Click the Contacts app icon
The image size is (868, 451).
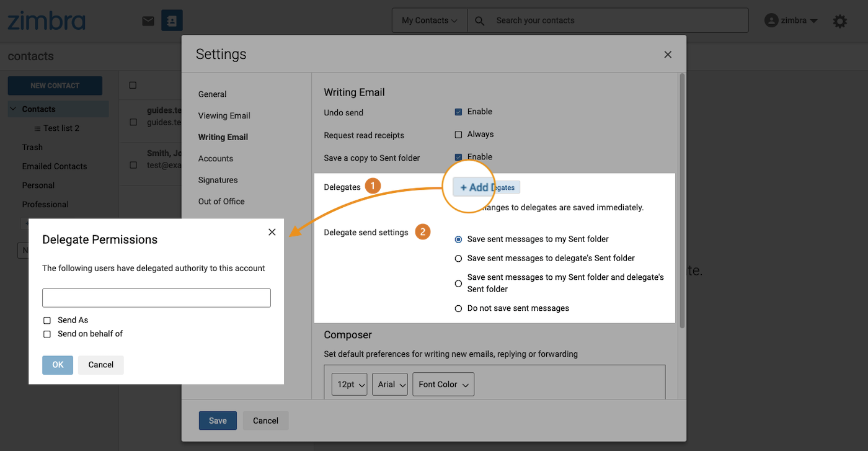point(172,20)
